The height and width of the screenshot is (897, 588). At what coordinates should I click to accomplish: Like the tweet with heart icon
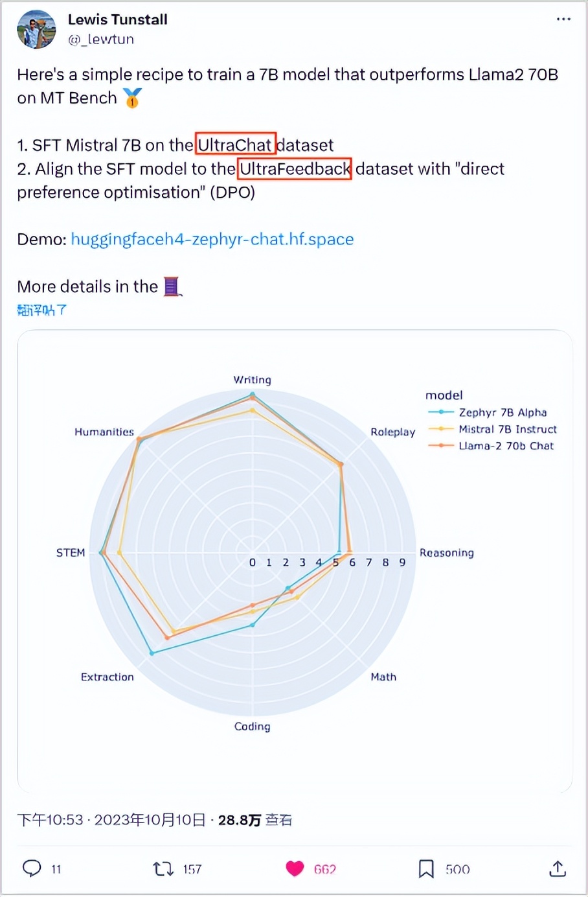point(295,868)
